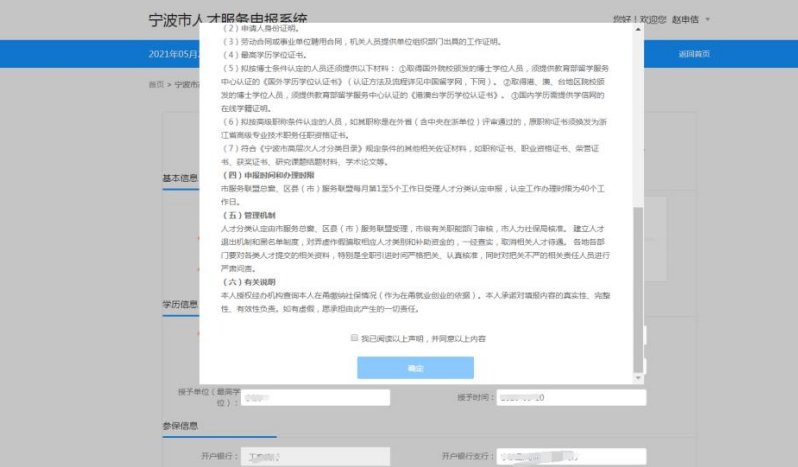Click the （六）有关说明 heading in dialog
Screen dimensions: 798x467
tap(245, 283)
